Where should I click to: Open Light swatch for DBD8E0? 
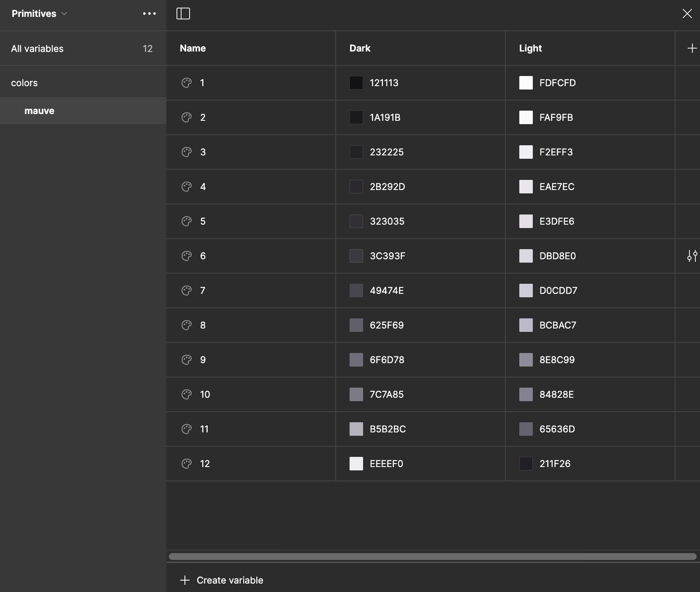(526, 256)
